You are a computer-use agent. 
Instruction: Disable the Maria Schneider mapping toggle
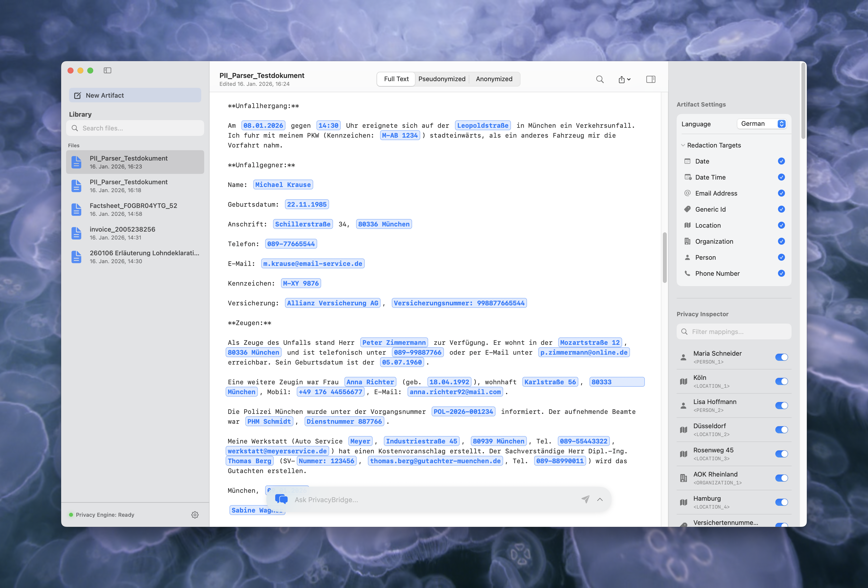pyautogui.click(x=781, y=357)
